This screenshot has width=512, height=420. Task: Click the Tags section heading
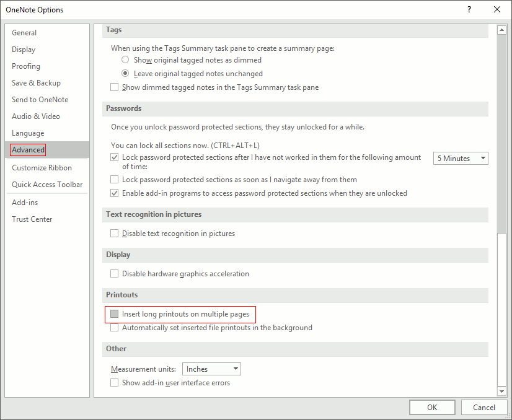pyautogui.click(x=113, y=30)
